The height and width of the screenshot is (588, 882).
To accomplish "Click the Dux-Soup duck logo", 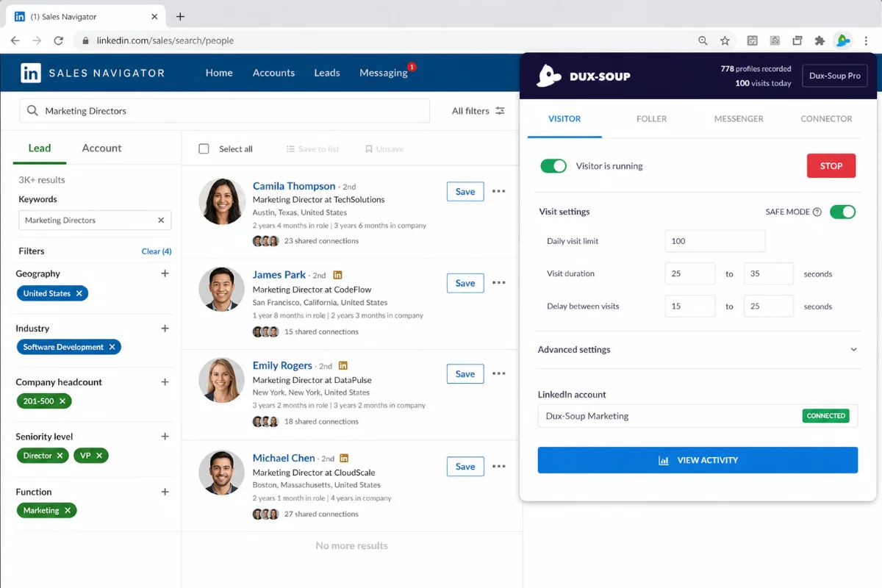I will (548, 76).
